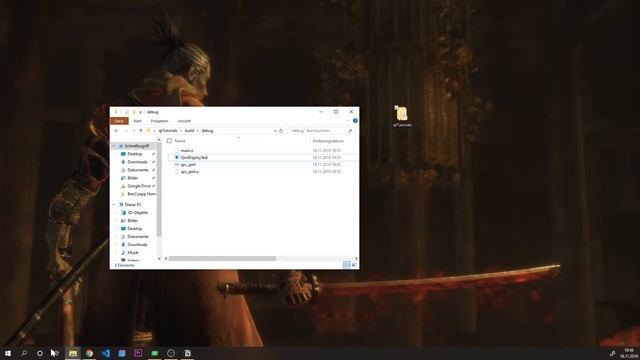The image size is (640, 360).
Task: Select Desktop under Dieser PC
Action: pos(135,229)
